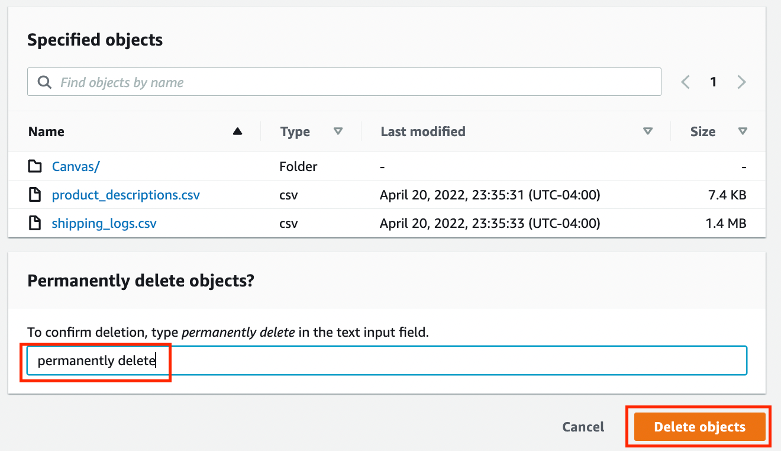Open the product_descriptions.csv link

point(126,195)
